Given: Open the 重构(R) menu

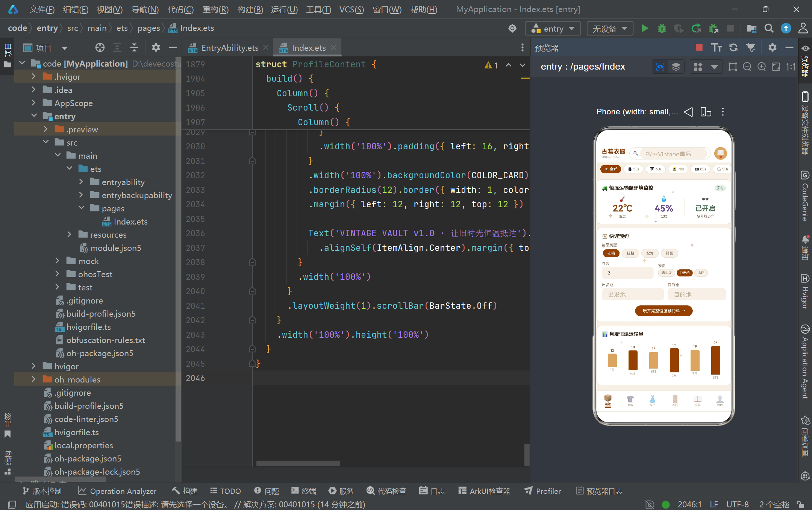Looking at the screenshot, I should click(215, 9).
